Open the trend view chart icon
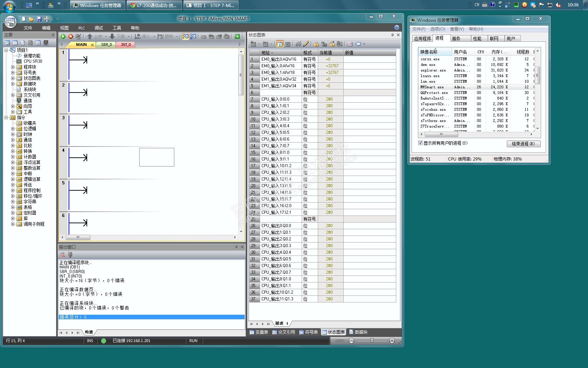The image size is (588, 368). (x=350, y=44)
